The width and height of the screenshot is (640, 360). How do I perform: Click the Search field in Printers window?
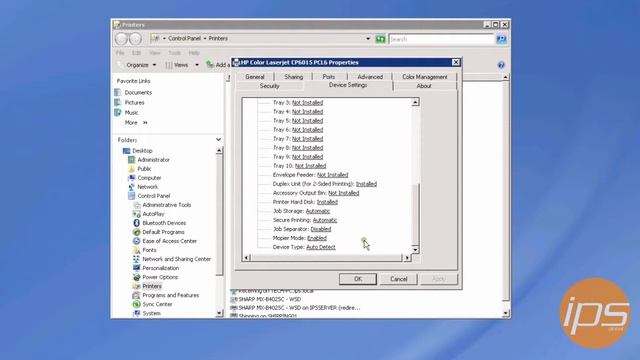(x=441, y=39)
